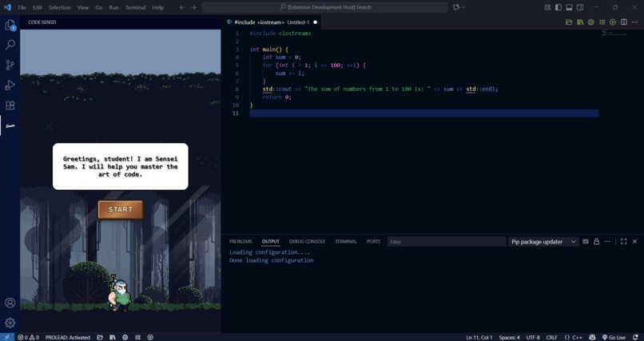
Task: Click the play icon in status bar
Action: (x=150, y=337)
